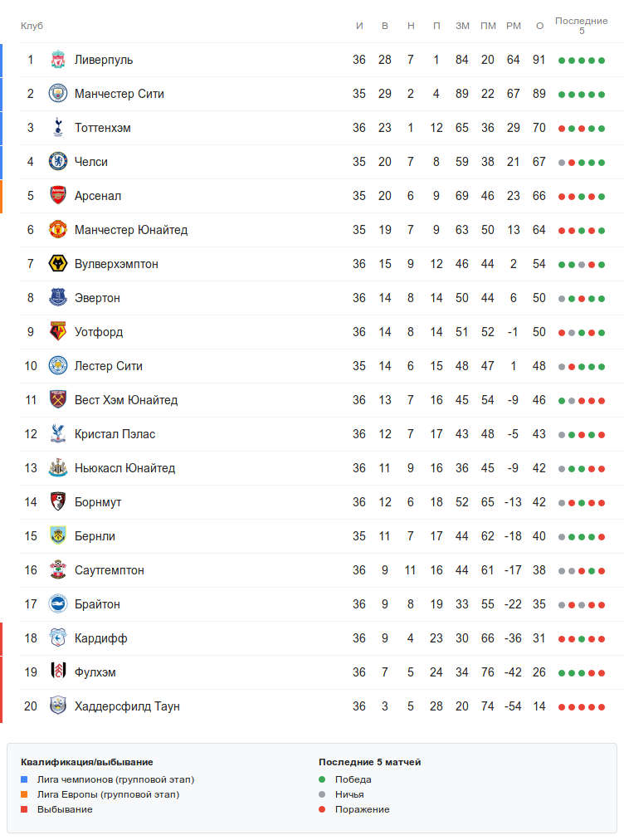Click the О points column header

(539, 26)
